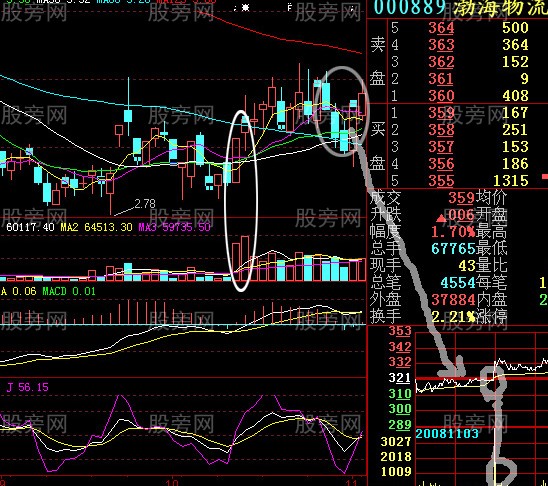Select the 开盘 label
The height and width of the screenshot is (486, 548).
pos(491,215)
